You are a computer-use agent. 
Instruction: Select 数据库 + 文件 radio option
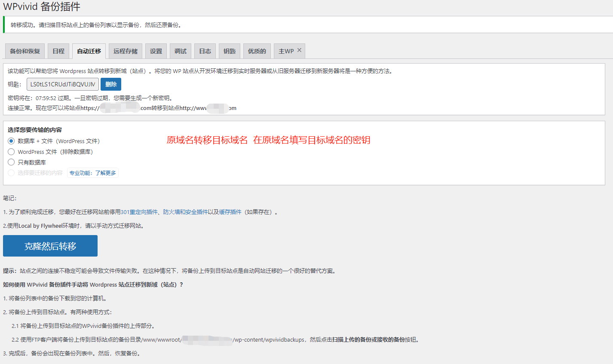click(11, 141)
